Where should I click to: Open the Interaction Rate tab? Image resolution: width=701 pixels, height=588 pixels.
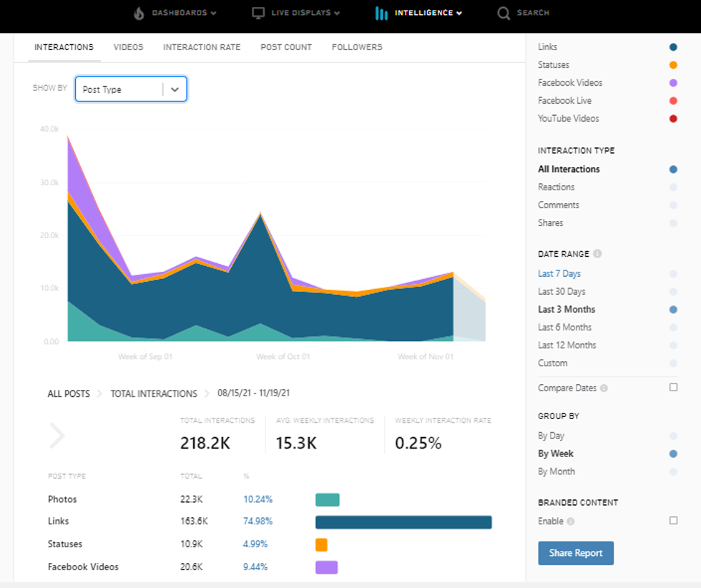(202, 47)
